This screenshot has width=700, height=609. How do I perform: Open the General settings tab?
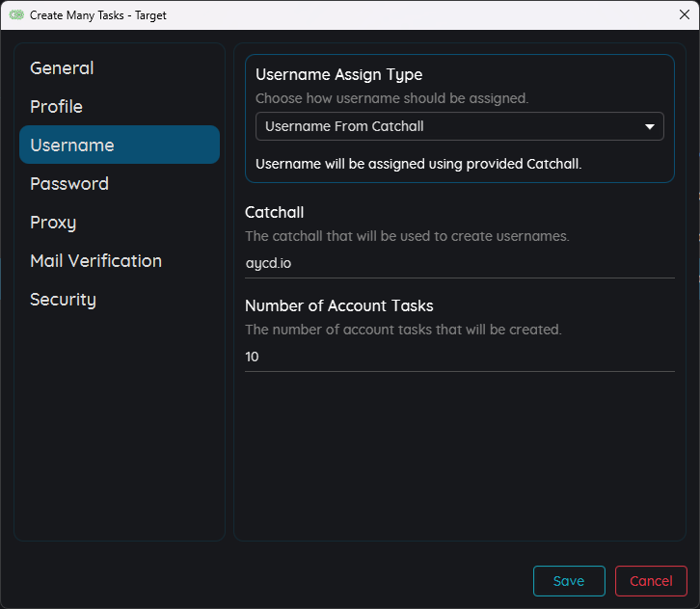click(x=62, y=68)
